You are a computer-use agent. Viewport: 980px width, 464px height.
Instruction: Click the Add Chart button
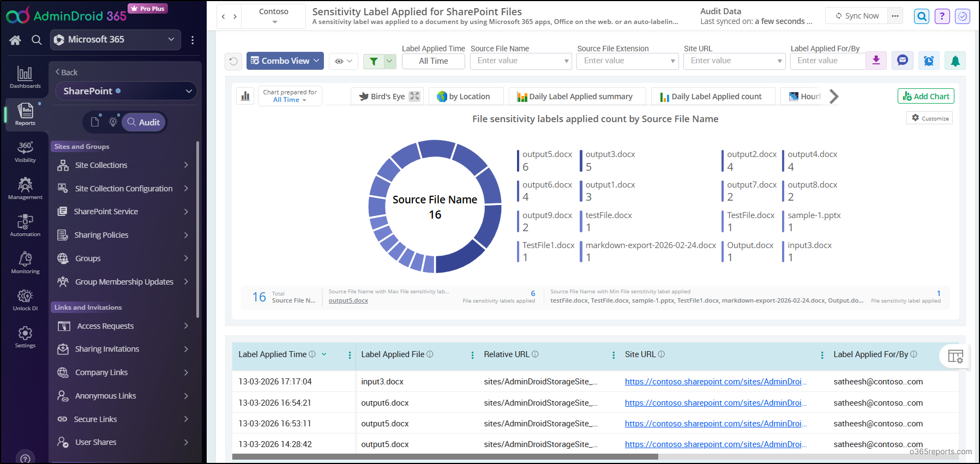pos(925,97)
